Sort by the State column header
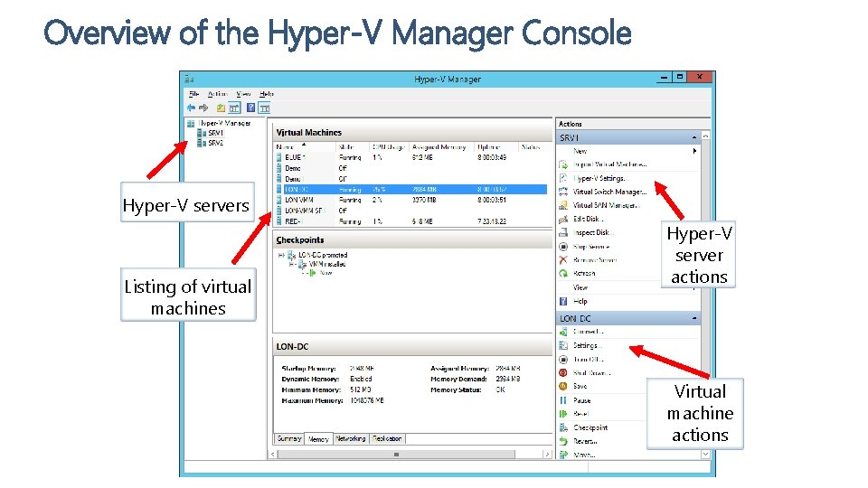Screen dimensions: 868x488 click(353, 147)
